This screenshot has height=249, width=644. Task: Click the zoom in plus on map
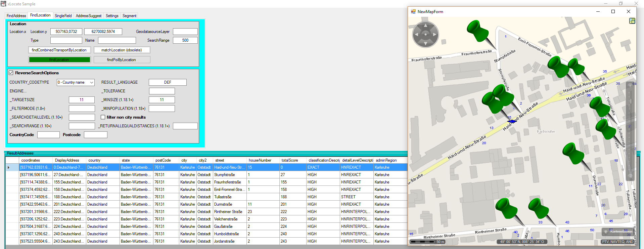coord(630,85)
